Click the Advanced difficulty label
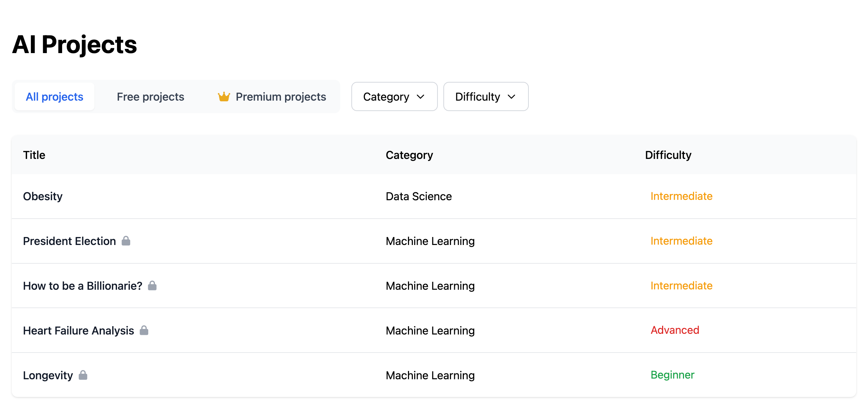The width and height of the screenshot is (868, 415). 675,330
